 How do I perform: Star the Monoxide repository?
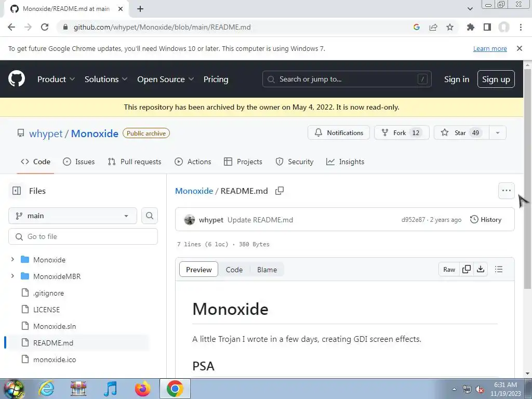(461, 132)
